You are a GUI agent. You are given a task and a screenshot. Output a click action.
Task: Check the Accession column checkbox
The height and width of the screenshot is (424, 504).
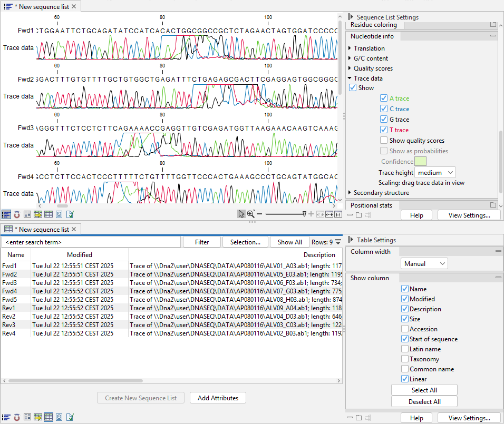point(405,329)
